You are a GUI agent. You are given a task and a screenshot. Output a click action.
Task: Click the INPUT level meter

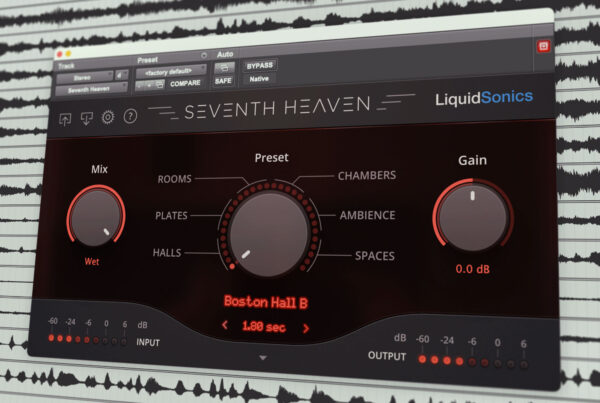[88, 339]
